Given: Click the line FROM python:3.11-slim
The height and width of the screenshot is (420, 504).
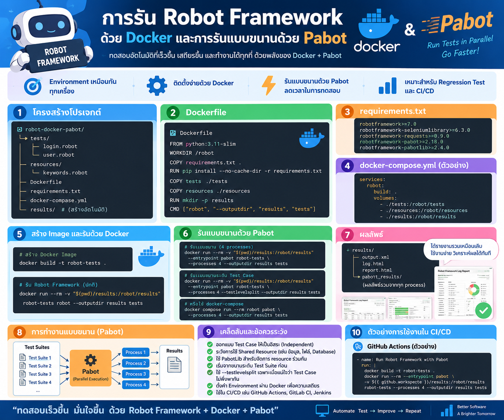Looking at the screenshot, I should (x=202, y=144).
